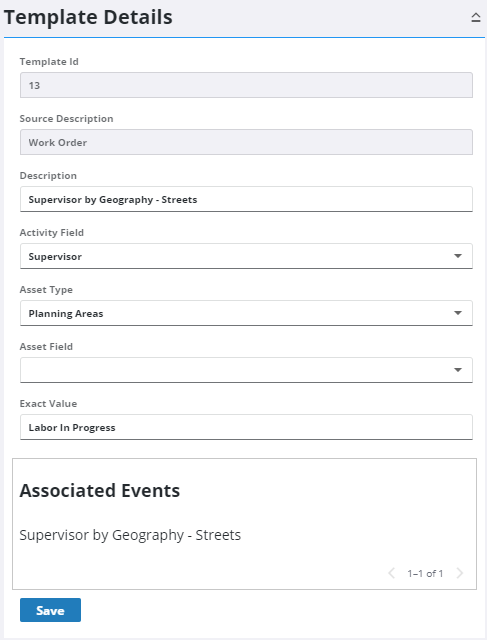Image resolution: width=487 pixels, height=640 pixels.
Task: Open the Planning Areas asset type selector
Action: tap(246, 313)
